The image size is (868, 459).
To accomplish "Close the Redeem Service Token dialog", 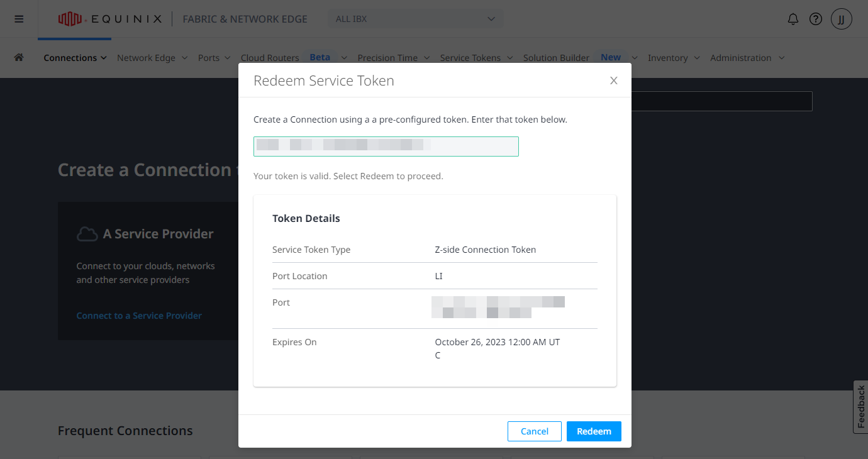I will pyautogui.click(x=614, y=80).
